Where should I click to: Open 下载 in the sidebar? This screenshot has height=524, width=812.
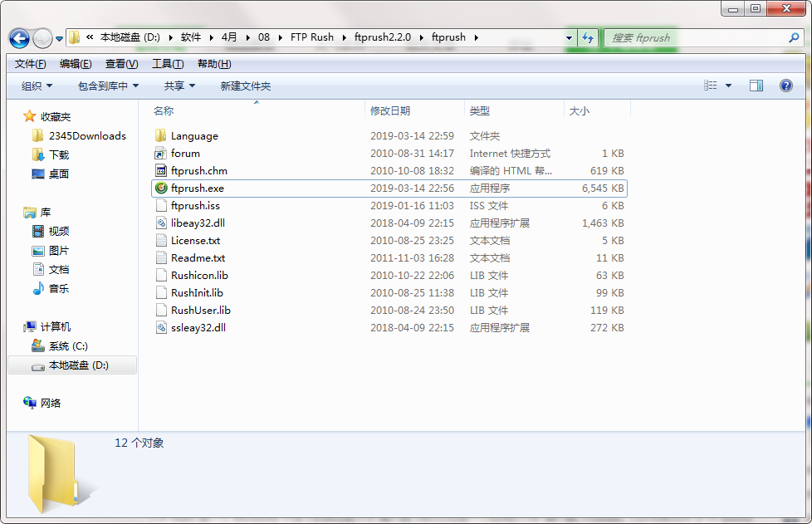coord(51,154)
